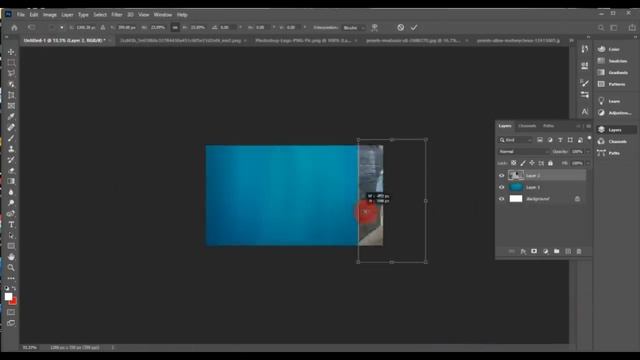
Task: Select the Healing Brush tool
Action: 11,127
